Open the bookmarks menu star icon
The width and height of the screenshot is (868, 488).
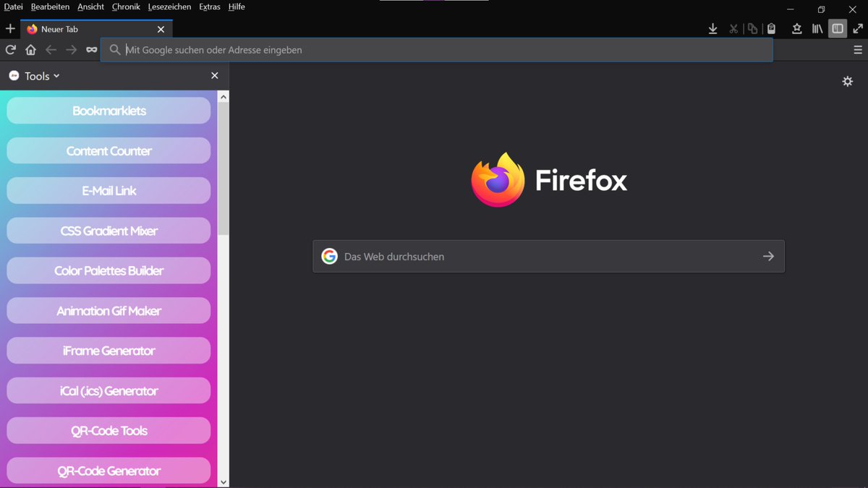796,29
